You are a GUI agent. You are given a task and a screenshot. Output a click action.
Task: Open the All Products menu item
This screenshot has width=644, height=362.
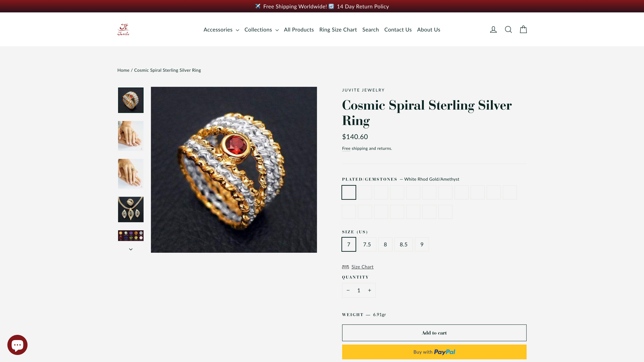click(x=299, y=29)
